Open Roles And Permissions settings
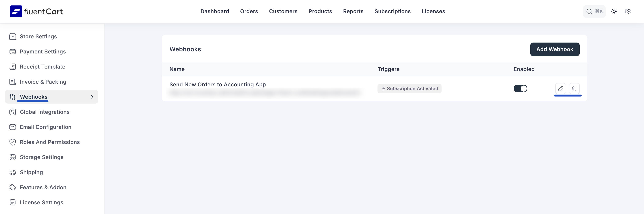This screenshot has width=644, height=214. coord(50,142)
